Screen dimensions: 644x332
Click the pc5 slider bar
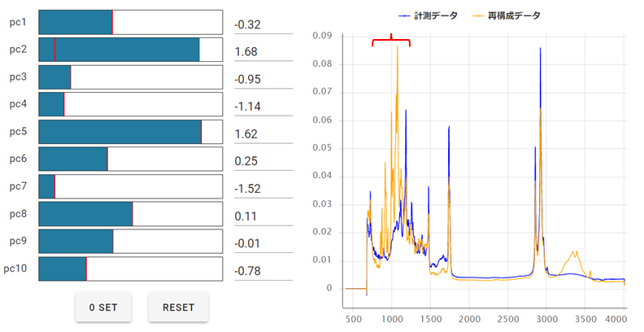tap(130, 133)
